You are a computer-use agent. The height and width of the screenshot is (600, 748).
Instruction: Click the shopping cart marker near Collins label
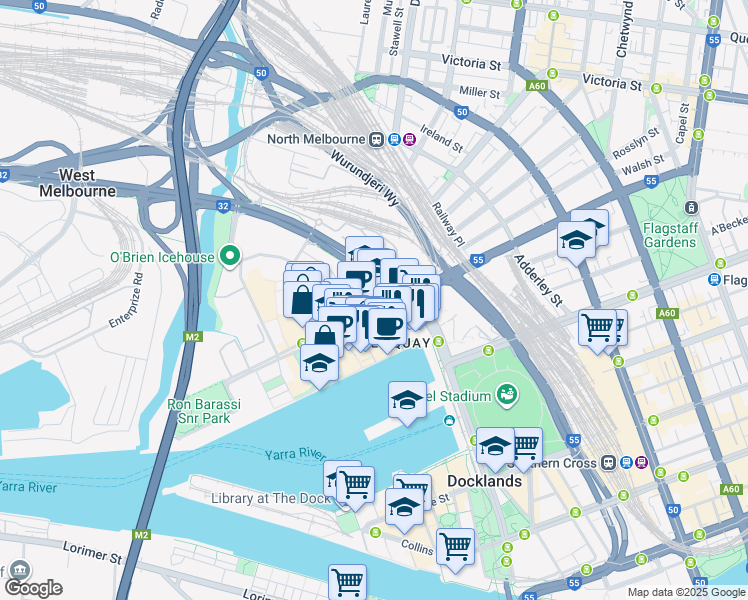(456, 549)
